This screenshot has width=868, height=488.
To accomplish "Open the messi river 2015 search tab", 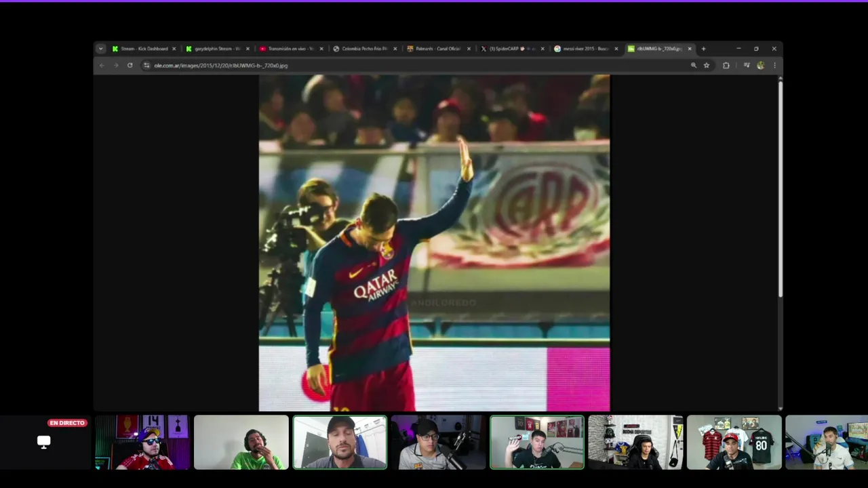I will pyautogui.click(x=585, y=49).
